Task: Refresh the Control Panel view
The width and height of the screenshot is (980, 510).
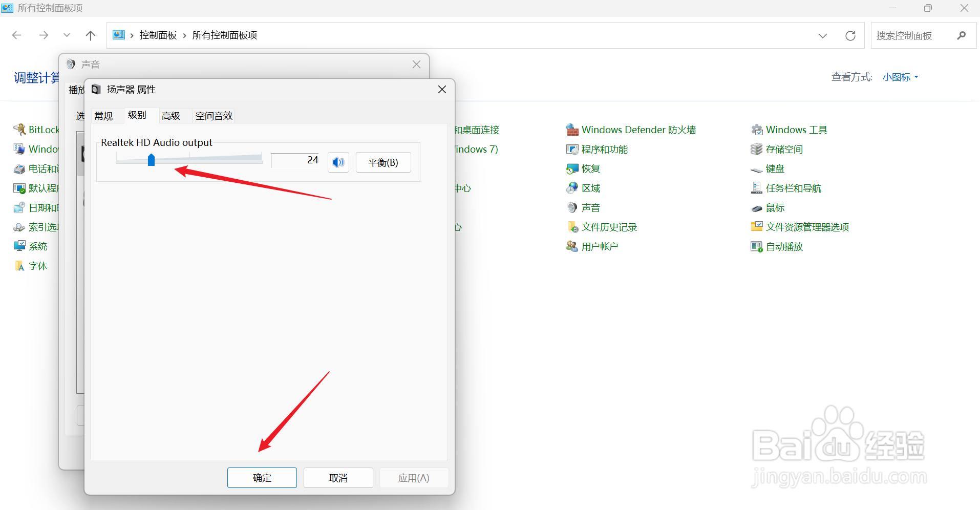Action: [x=850, y=36]
